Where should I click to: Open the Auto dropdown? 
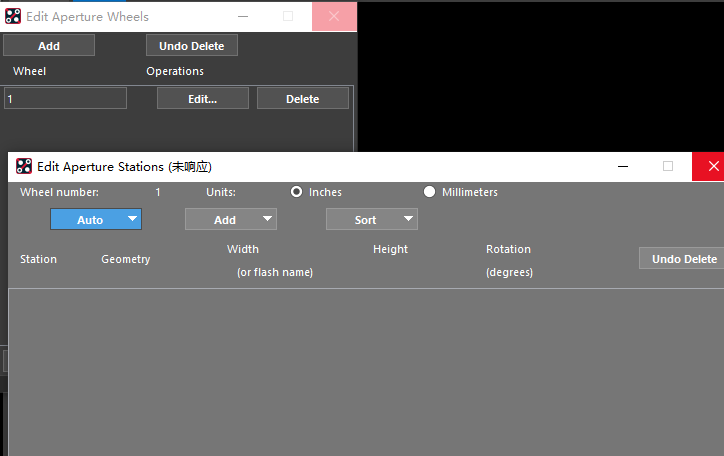pyautogui.click(x=96, y=219)
